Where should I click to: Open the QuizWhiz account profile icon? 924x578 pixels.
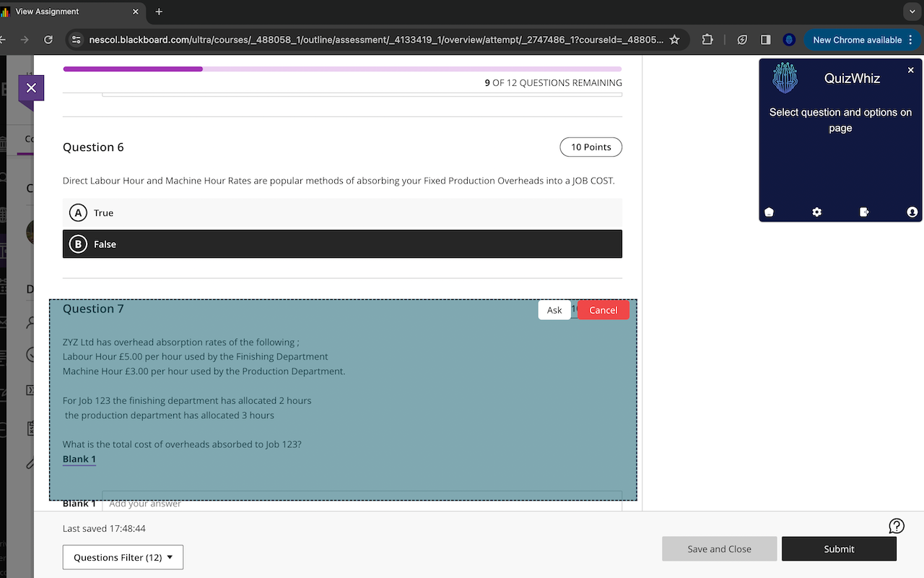[912, 212]
